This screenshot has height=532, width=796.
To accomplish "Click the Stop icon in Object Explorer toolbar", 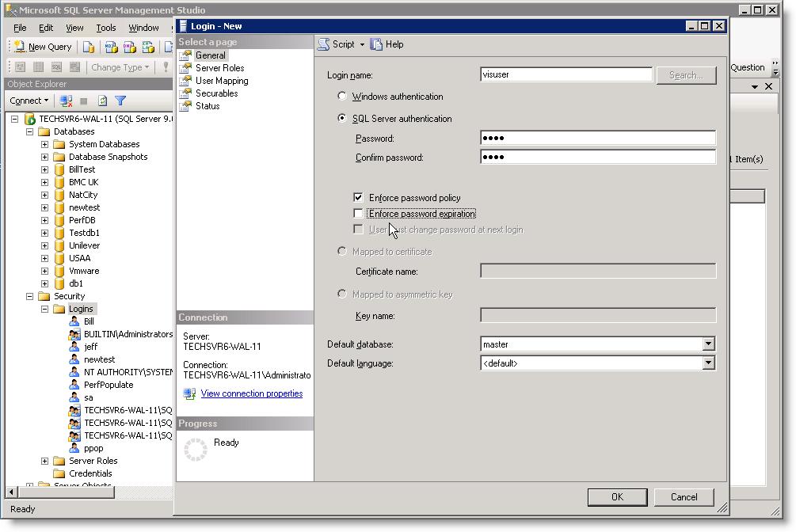I will [84, 101].
